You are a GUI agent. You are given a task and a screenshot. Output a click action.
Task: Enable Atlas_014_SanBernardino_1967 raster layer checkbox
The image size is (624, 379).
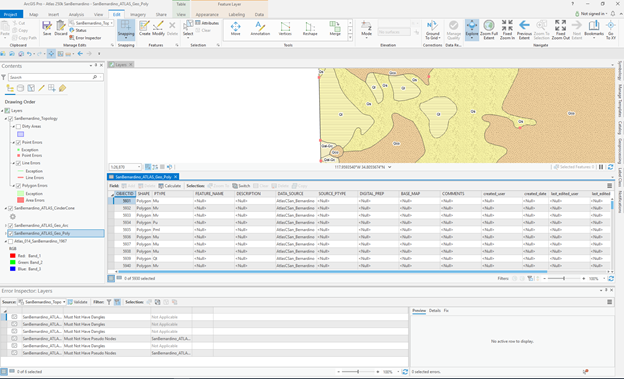point(11,241)
